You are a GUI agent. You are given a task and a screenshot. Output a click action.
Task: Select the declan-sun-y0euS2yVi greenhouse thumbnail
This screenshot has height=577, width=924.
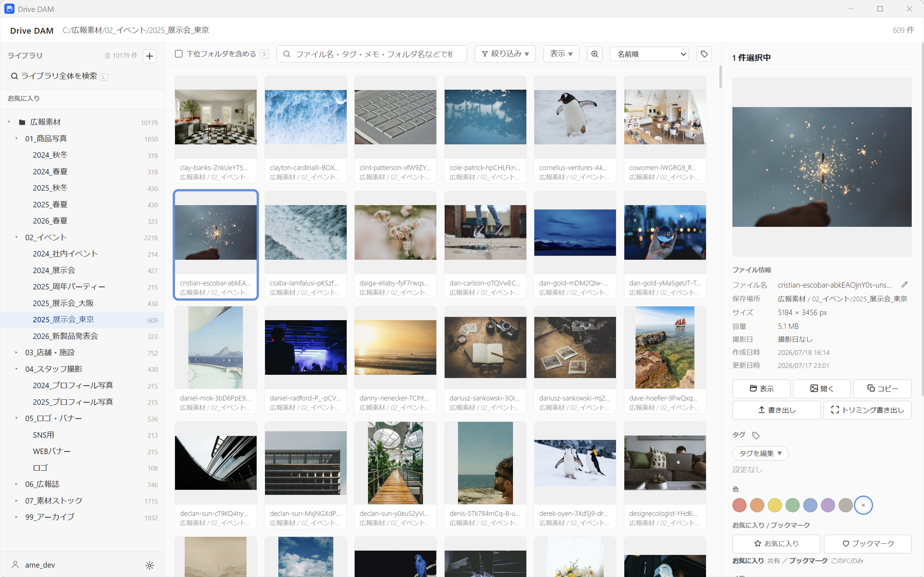395,463
